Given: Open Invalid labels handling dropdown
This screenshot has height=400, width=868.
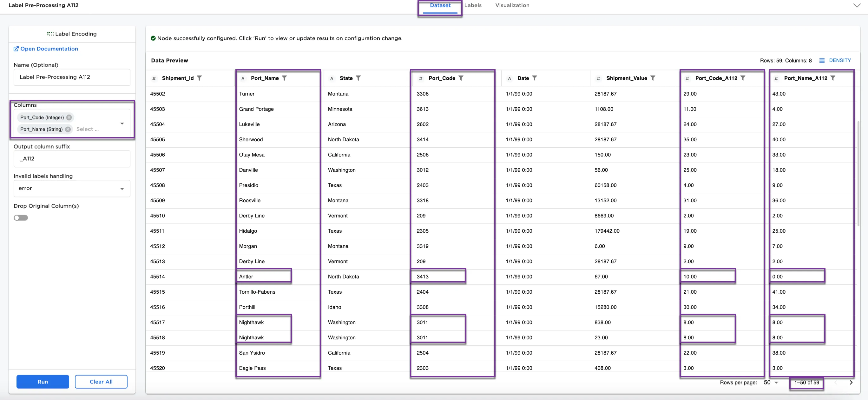Looking at the screenshot, I should 122,189.
